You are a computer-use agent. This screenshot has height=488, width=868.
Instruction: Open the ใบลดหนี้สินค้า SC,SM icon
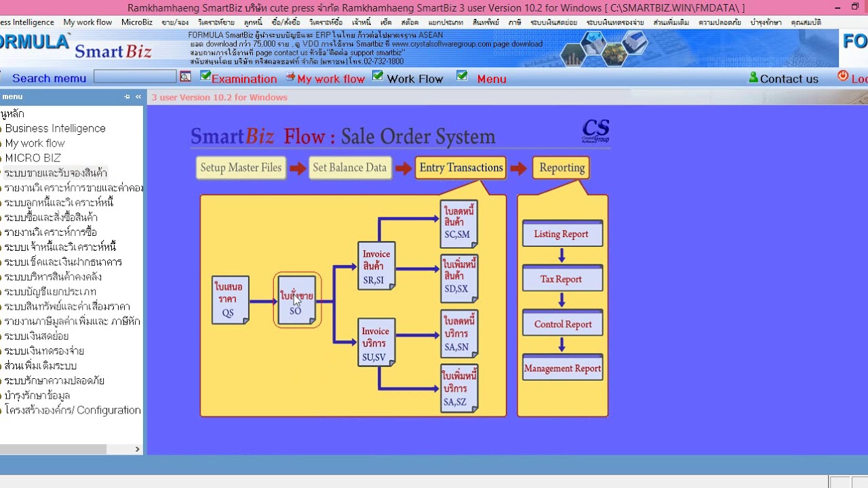459,223
